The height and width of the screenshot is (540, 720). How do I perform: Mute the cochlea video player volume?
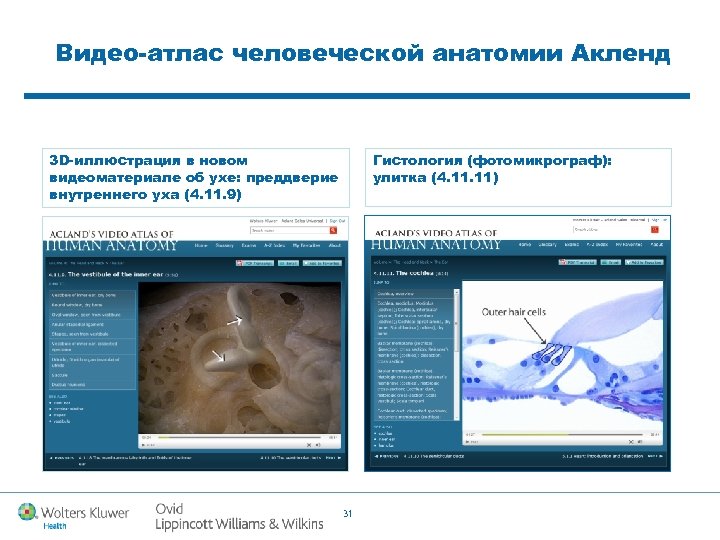click(x=640, y=441)
